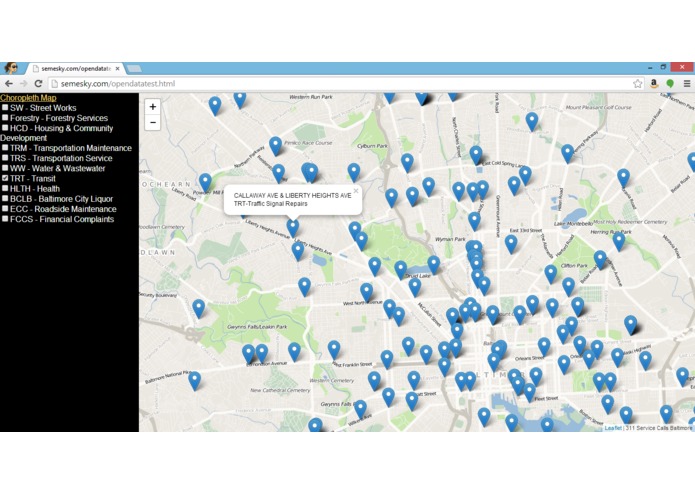This screenshot has height=494, width=695.
Task: Open a new browser tab
Action: tap(134, 69)
